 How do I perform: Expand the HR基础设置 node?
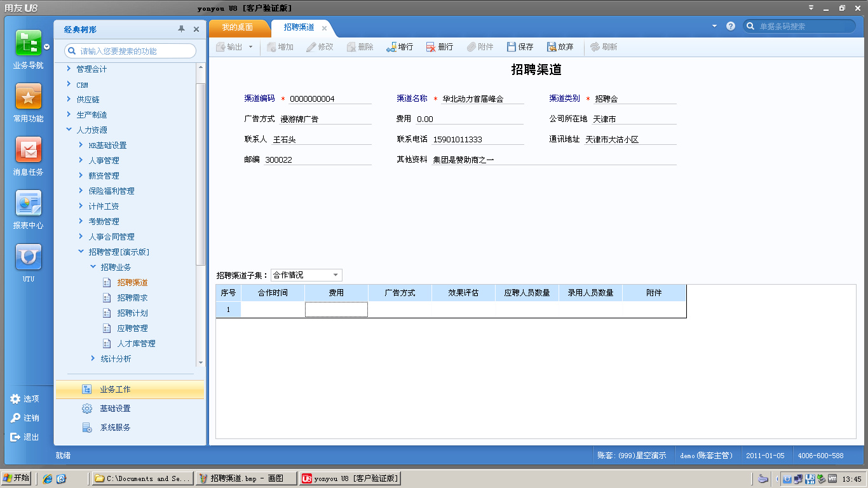point(81,145)
